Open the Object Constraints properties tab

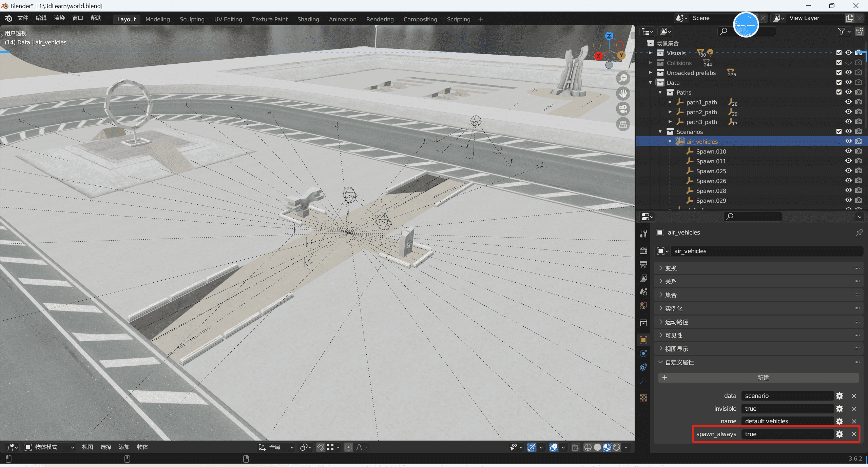(x=643, y=367)
